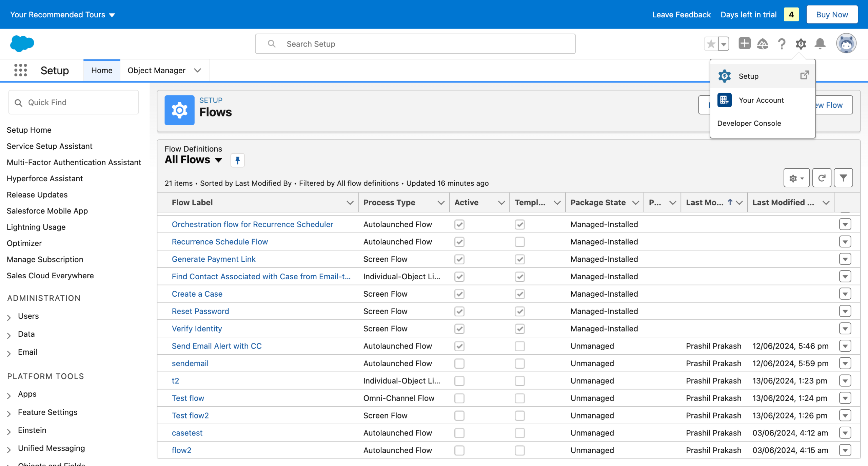Image resolution: width=868 pixels, height=466 pixels.
Task: Click the Quick Find search box
Action: coord(74,102)
